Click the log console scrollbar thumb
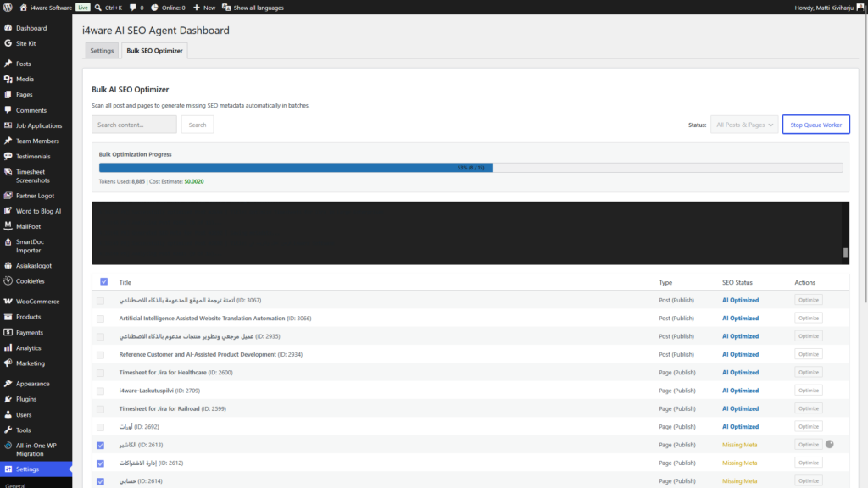The image size is (868, 488). (x=845, y=252)
